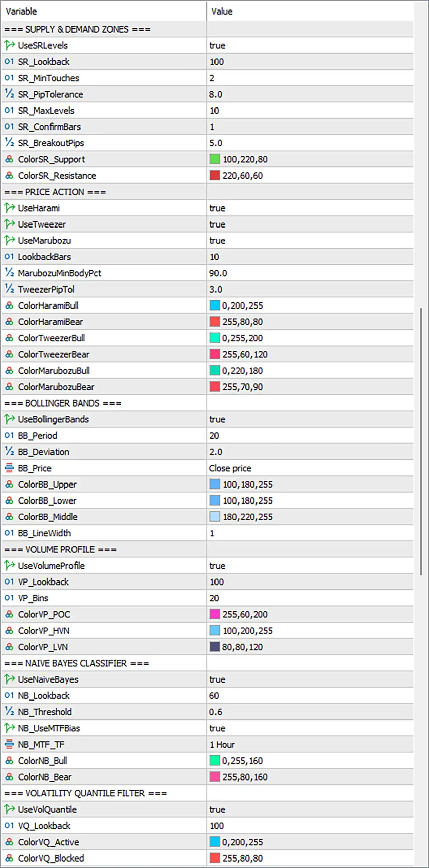Click the integer icon beside BB_Period

pyautogui.click(x=9, y=435)
